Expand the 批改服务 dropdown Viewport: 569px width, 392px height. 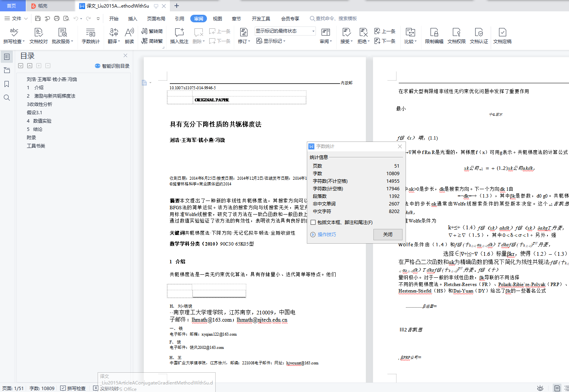[72, 42]
